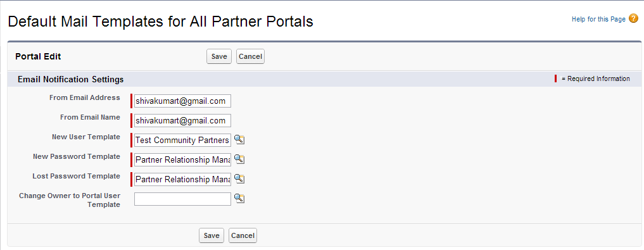
Task: Click the orange help question mark icon
Action: pos(634,19)
